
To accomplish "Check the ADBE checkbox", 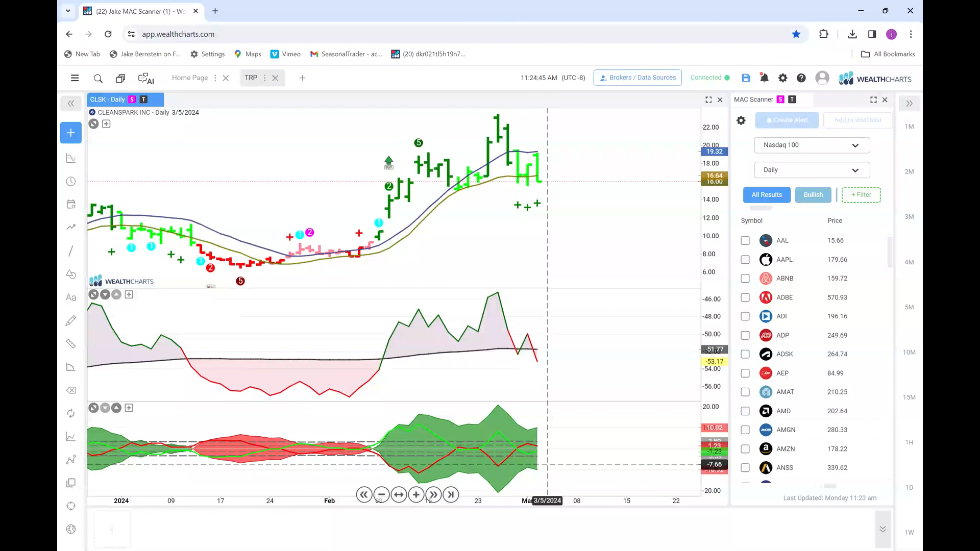I will click(x=745, y=297).
